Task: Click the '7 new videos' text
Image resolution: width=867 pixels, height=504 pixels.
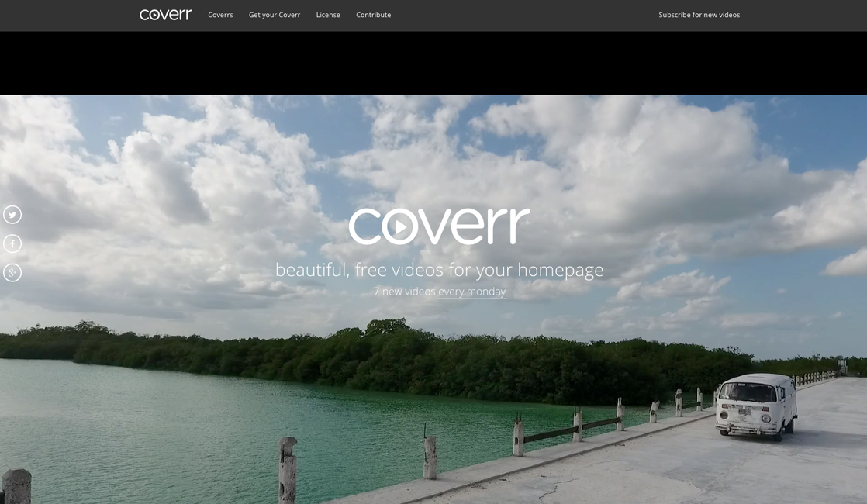Action: coord(404,292)
